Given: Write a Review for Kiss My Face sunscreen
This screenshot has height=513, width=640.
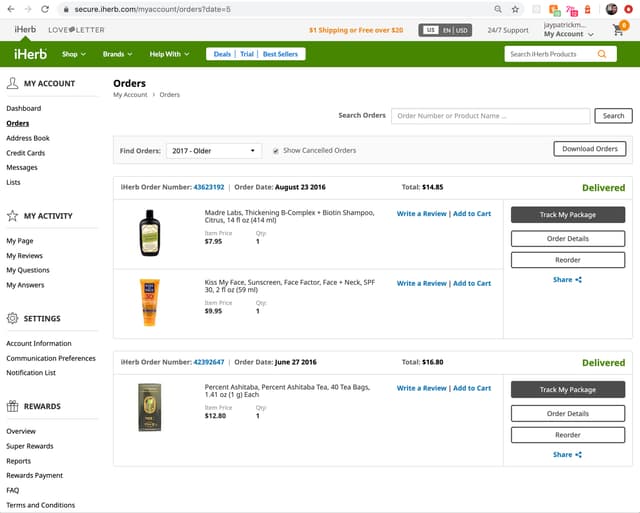Looking at the screenshot, I should (x=422, y=283).
